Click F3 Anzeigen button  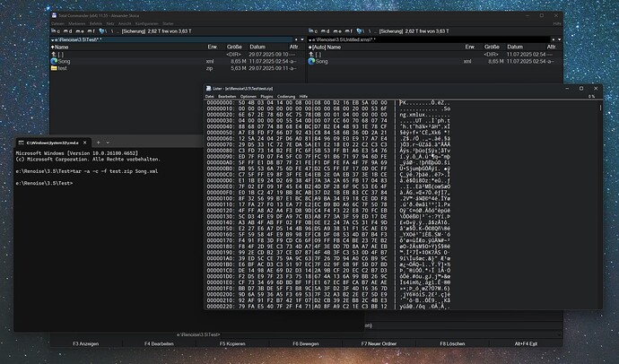[85, 343]
